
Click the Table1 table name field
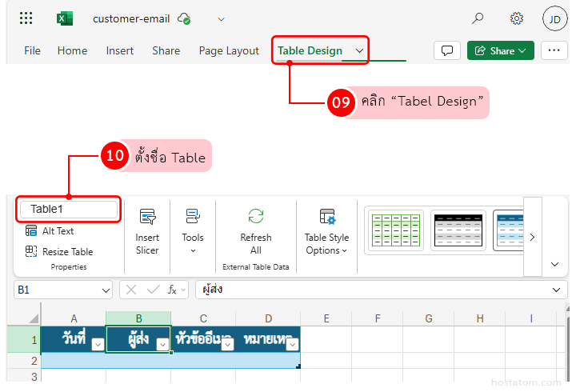pyautogui.click(x=69, y=209)
